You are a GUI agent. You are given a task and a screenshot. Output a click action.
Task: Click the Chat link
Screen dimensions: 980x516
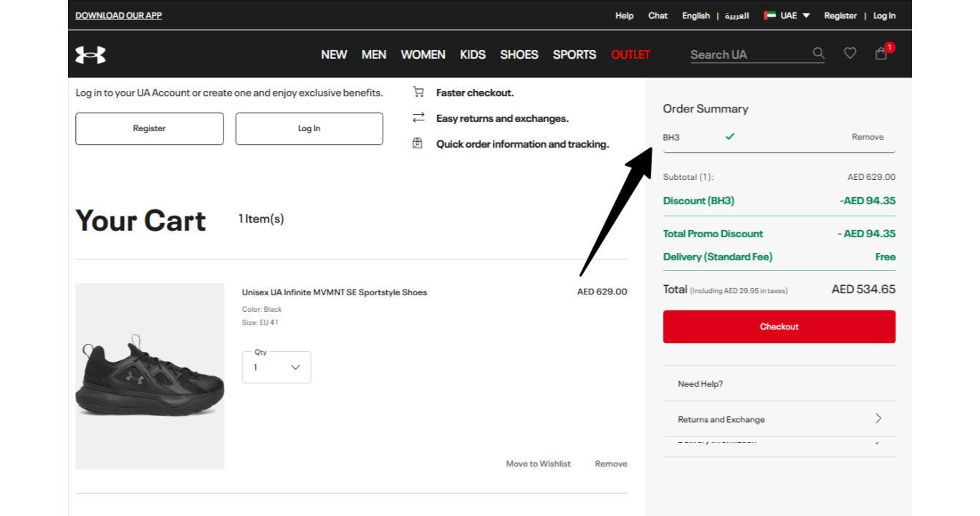point(658,15)
